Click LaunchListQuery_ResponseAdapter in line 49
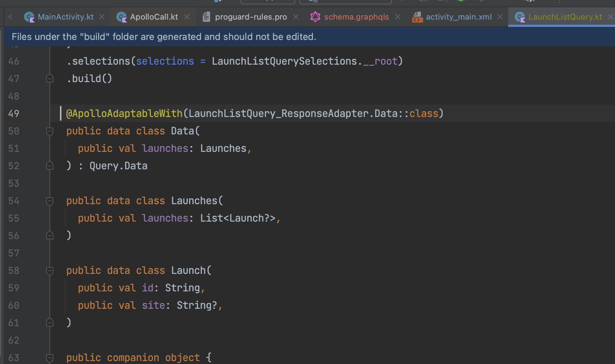This screenshot has width=615, height=364. 279,114
